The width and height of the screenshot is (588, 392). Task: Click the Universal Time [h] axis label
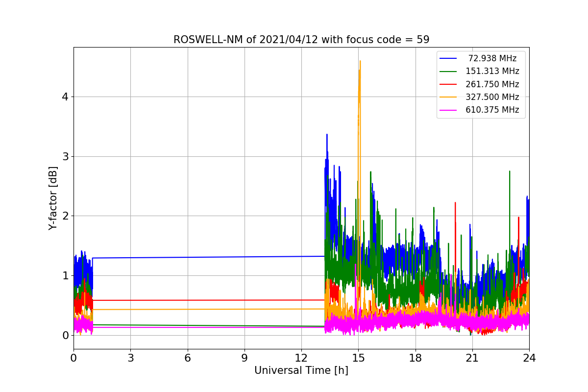pyautogui.click(x=301, y=371)
